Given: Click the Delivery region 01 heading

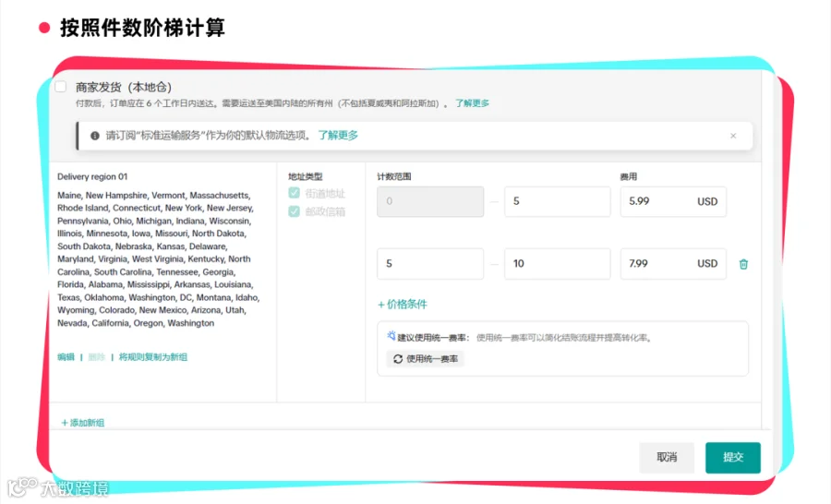Looking at the screenshot, I should (92, 176).
